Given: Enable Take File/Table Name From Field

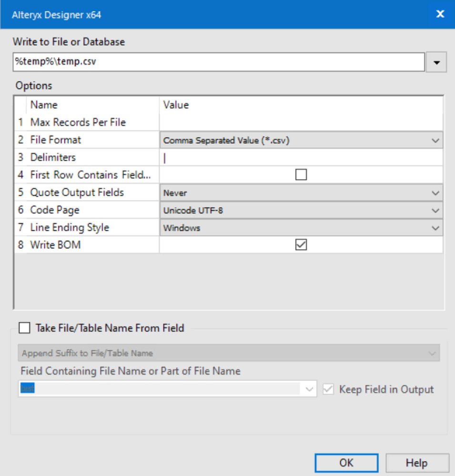Looking at the screenshot, I should (x=24, y=328).
